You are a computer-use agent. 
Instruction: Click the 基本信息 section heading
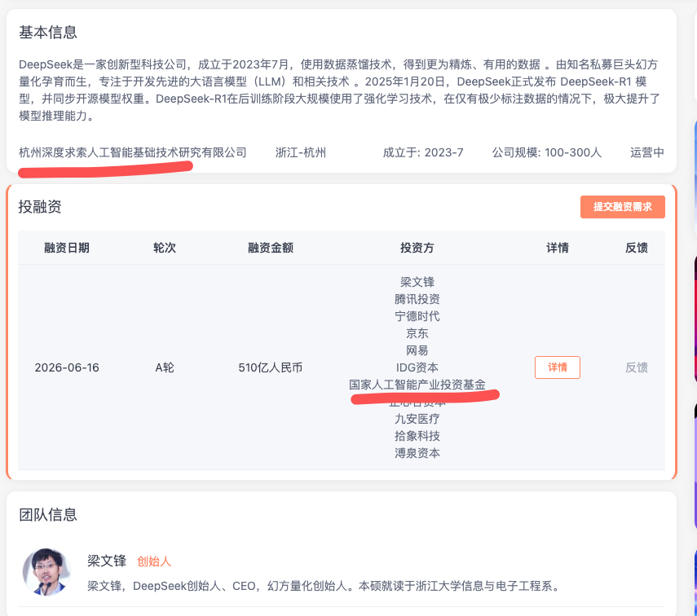tap(47, 32)
